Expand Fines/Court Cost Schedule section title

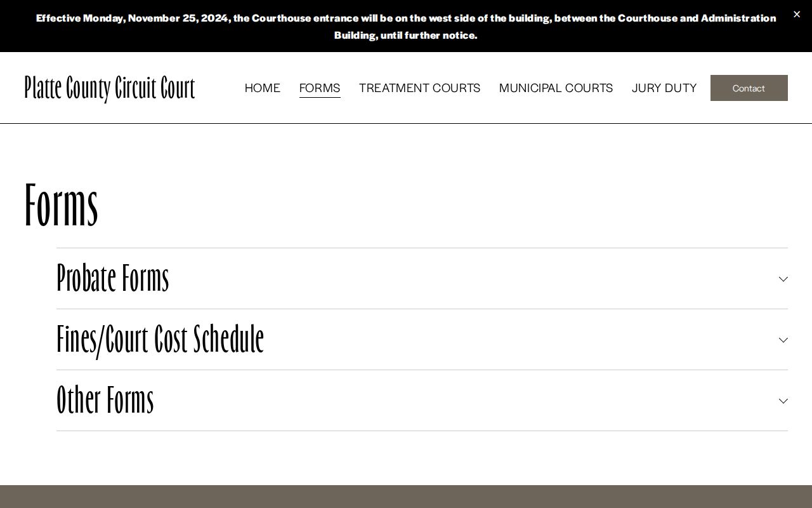[x=160, y=340]
